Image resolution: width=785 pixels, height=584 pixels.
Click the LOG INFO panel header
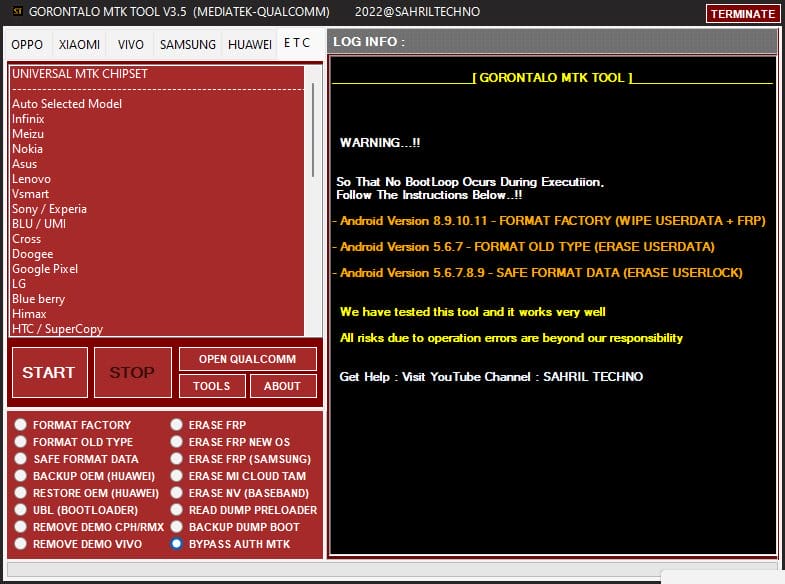(x=552, y=42)
